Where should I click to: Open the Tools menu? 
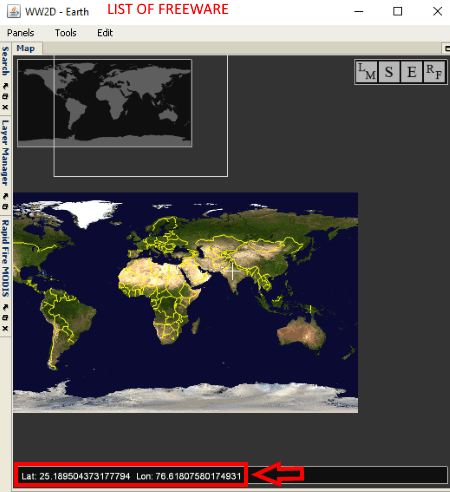[x=66, y=33]
